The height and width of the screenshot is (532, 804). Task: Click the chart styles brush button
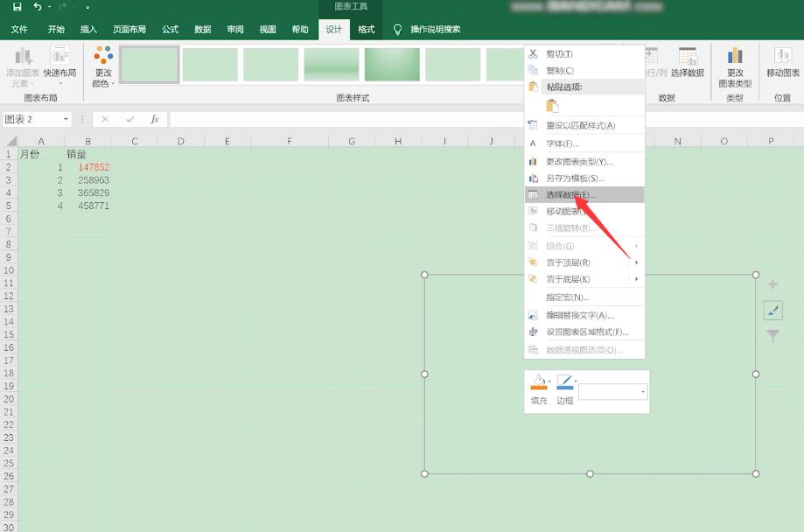tap(773, 310)
